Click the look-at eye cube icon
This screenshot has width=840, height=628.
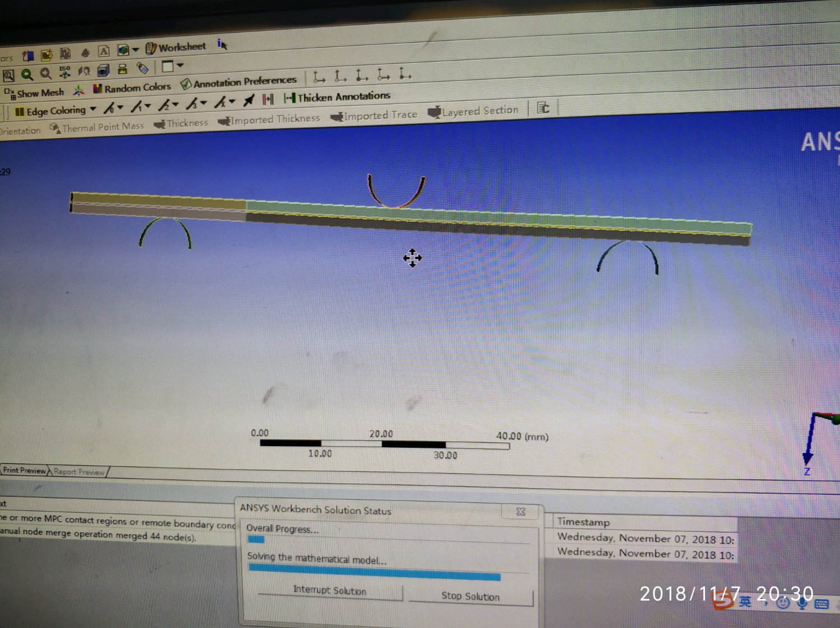pos(103,70)
